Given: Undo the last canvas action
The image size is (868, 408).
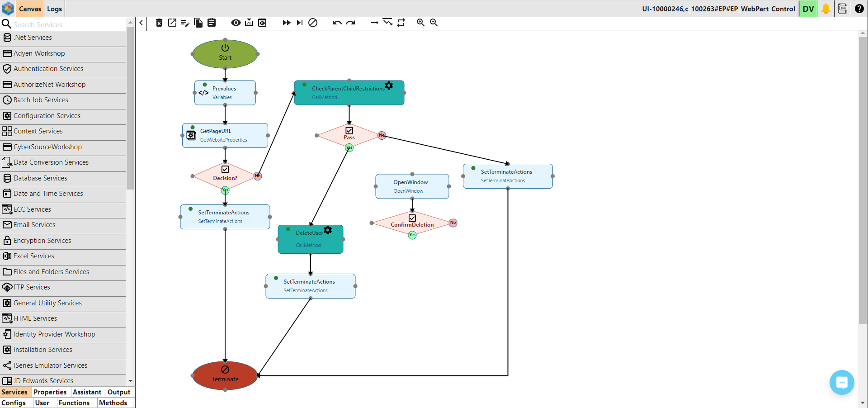Looking at the screenshot, I should pos(337,23).
